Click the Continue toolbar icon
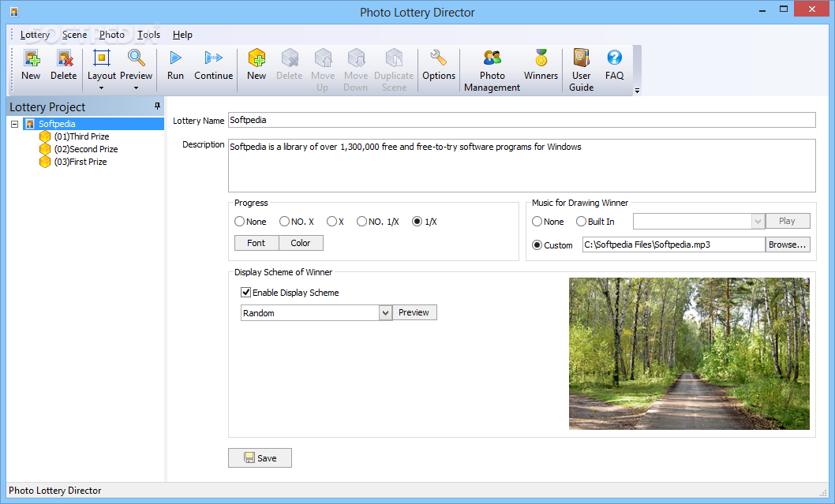 (x=214, y=58)
